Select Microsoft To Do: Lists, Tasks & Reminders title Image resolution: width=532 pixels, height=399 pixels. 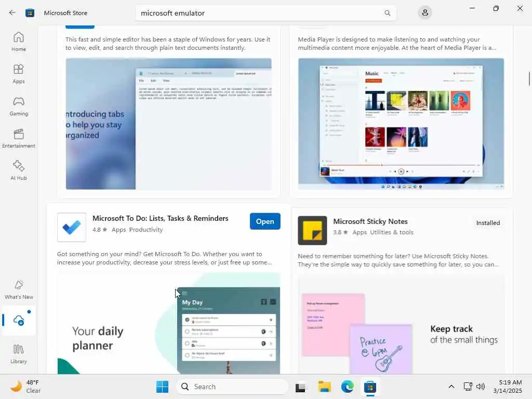point(161,218)
